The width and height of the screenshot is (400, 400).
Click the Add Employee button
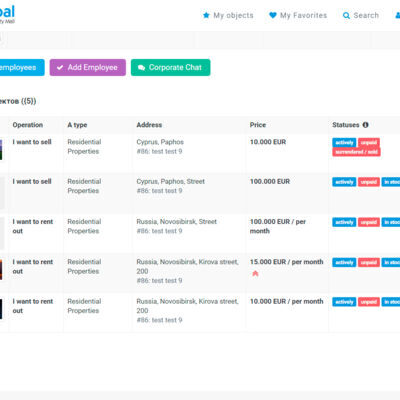88,67
